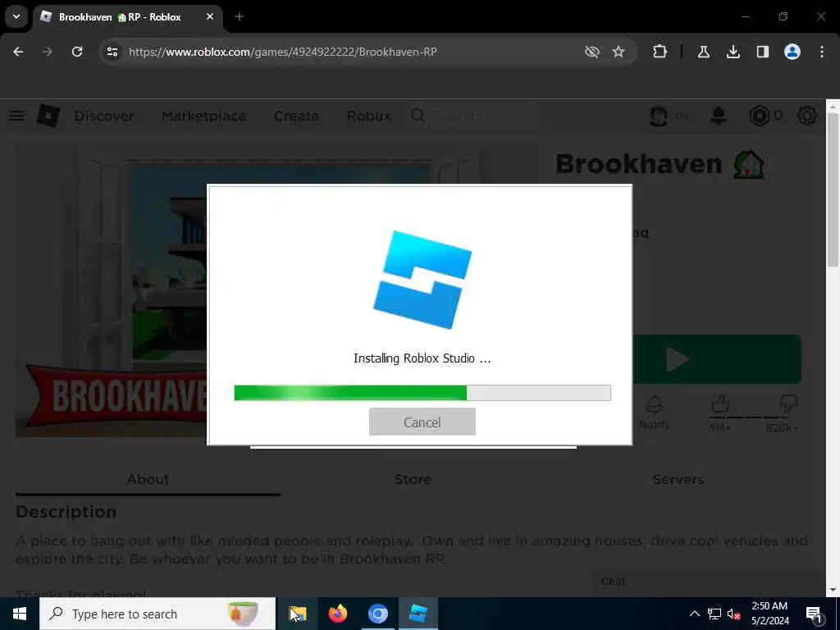Toggle the browser side panel
This screenshot has width=840, height=630.
pyautogui.click(x=762, y=52)
